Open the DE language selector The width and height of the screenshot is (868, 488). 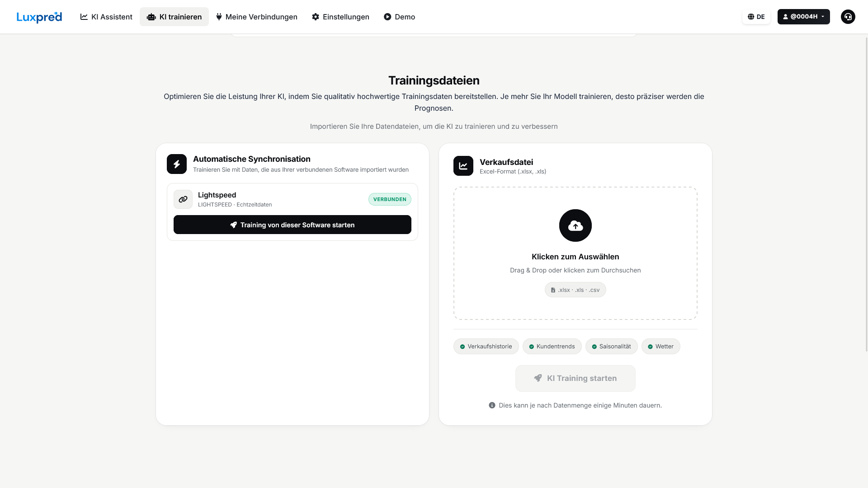tap(756, 17)
